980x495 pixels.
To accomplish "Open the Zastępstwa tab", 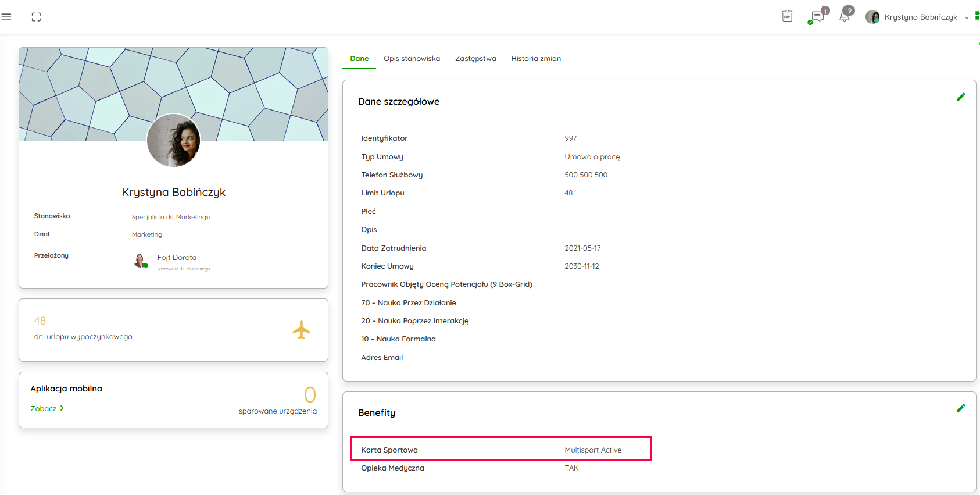I will 475,59.
